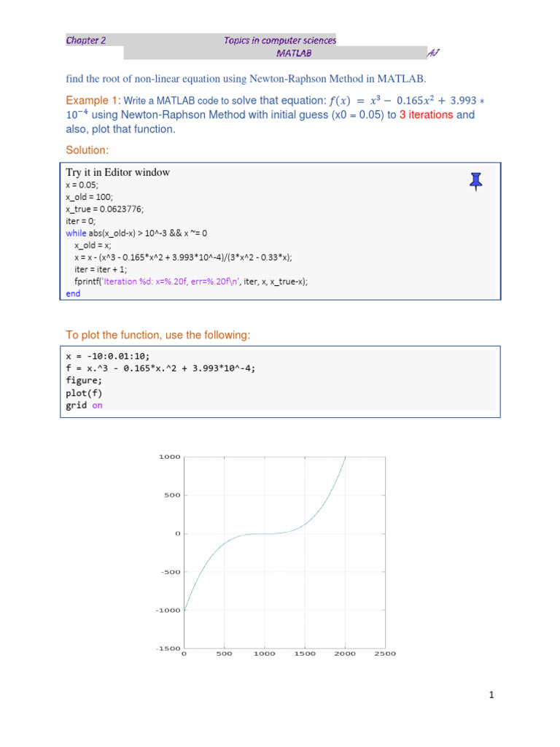Screen dimensions: 560x747
Task: Click the "Topics in computer sciences" header
Action: 281,41
